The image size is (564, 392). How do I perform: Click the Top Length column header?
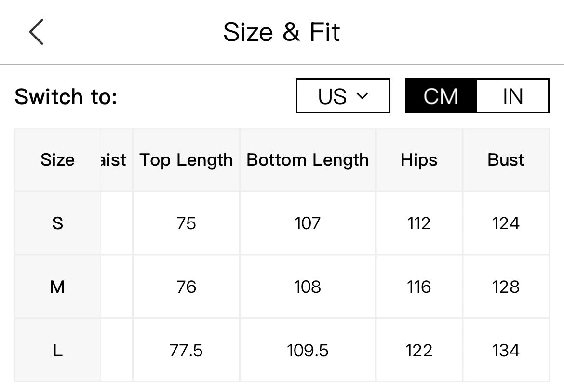pos(187,159)
